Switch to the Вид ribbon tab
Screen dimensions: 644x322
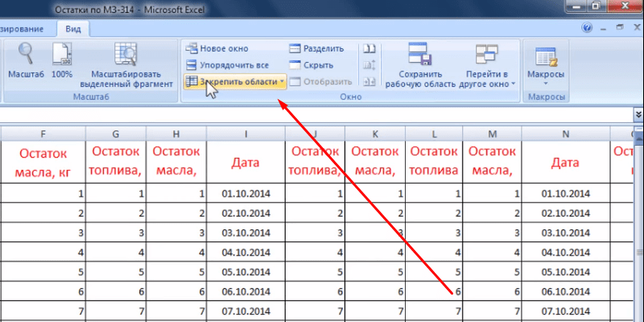pyautogui.click(x=73, y=29)
